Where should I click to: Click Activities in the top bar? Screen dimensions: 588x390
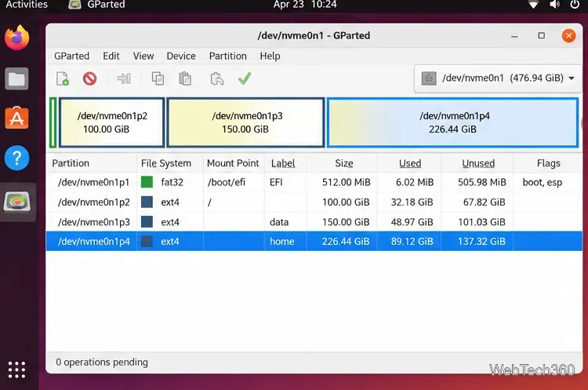(27, 5)
